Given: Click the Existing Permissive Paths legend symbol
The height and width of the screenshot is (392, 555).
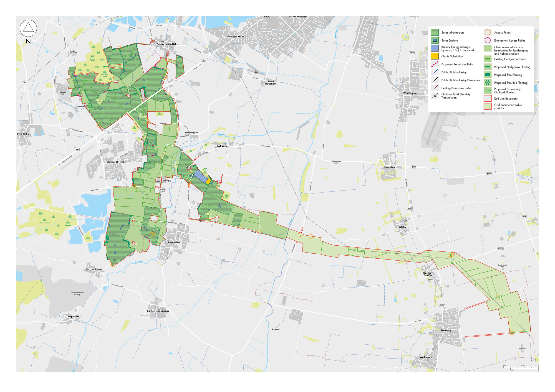Looking at the screenshot, I should coord(435,88).
